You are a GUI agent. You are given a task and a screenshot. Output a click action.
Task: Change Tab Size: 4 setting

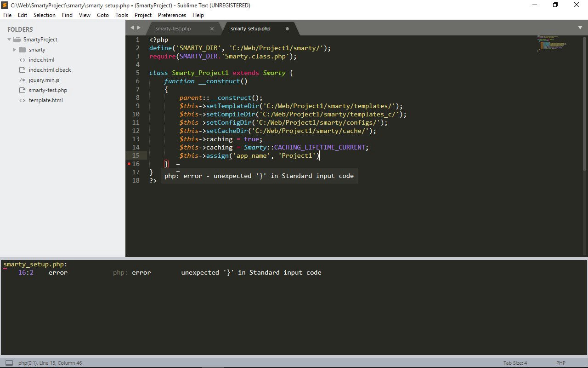pyautogui.click(x=515, y=363)
